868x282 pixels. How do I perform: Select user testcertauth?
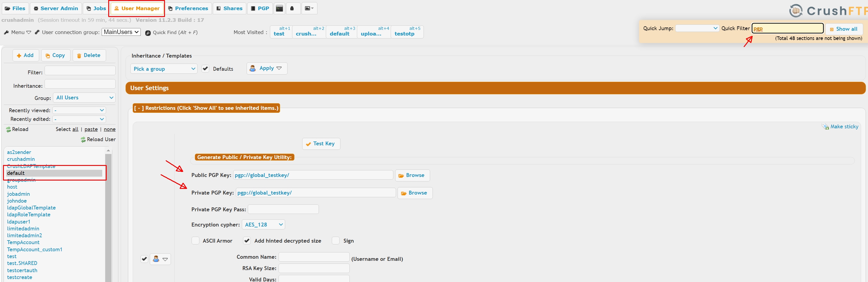(22, 270)
